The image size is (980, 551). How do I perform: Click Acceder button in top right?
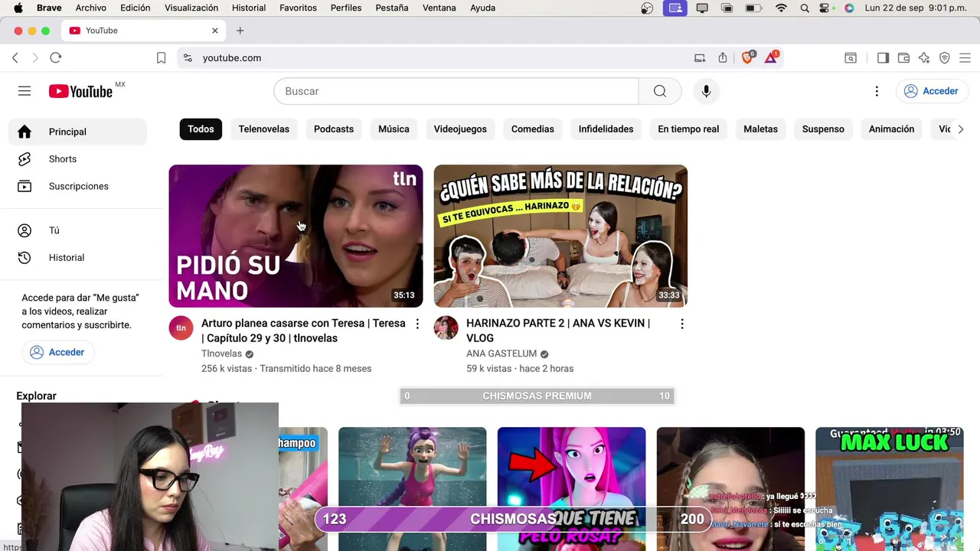click(x=931, y=91)
